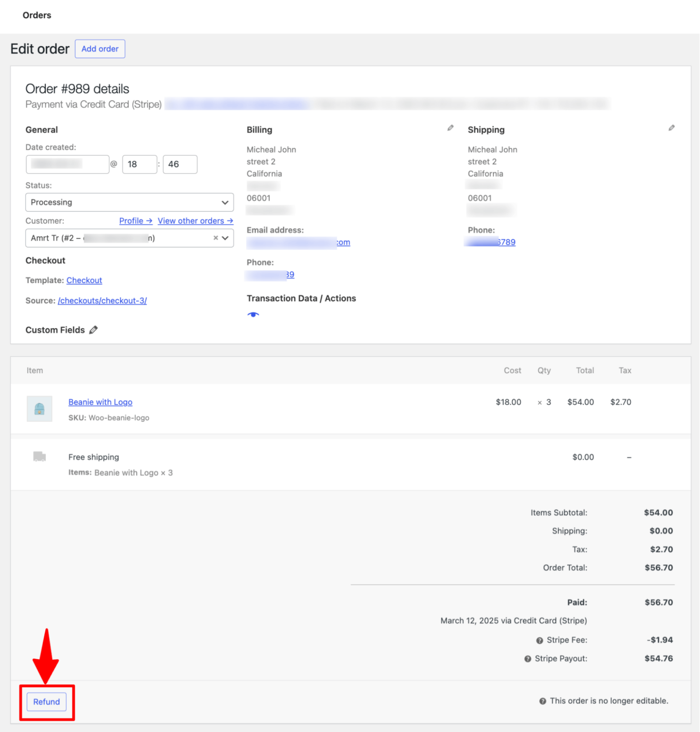Image resolution: width=700 pixels, height=732 pixels.
Task: Expand the Customer selection dropdown
Action: click(x=224, y=238)
